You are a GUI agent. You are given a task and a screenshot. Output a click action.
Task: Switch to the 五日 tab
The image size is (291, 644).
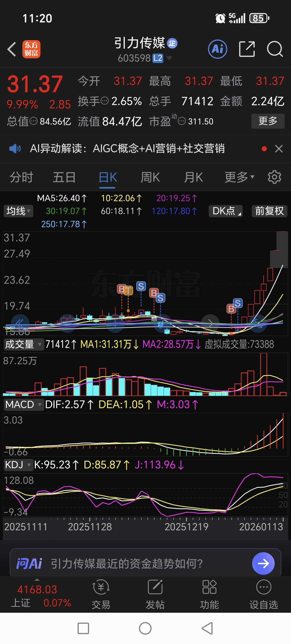[64, 177]
